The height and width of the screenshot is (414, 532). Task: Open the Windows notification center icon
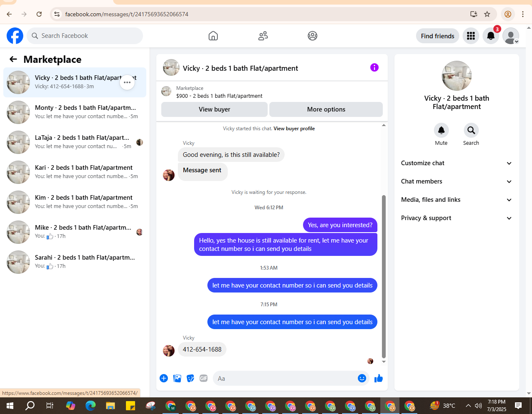pyautogui.click(x=518, y=406)
